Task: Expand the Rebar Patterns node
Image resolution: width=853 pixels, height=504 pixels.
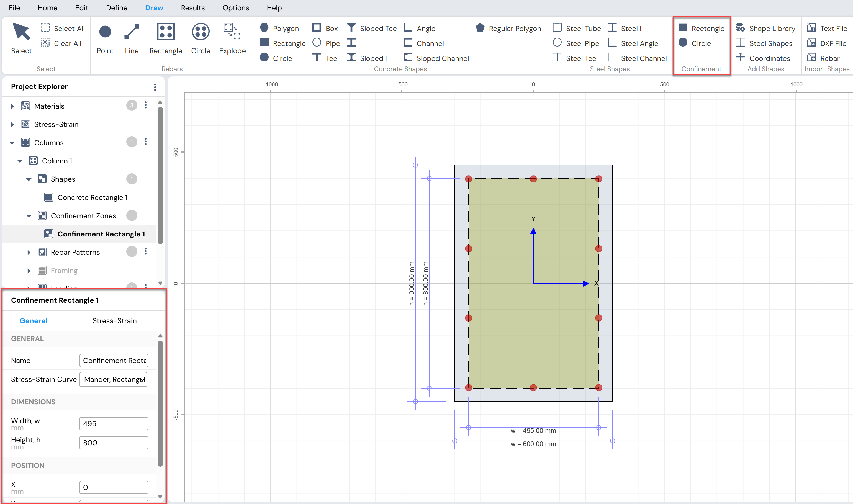Action: pos(29,252)
